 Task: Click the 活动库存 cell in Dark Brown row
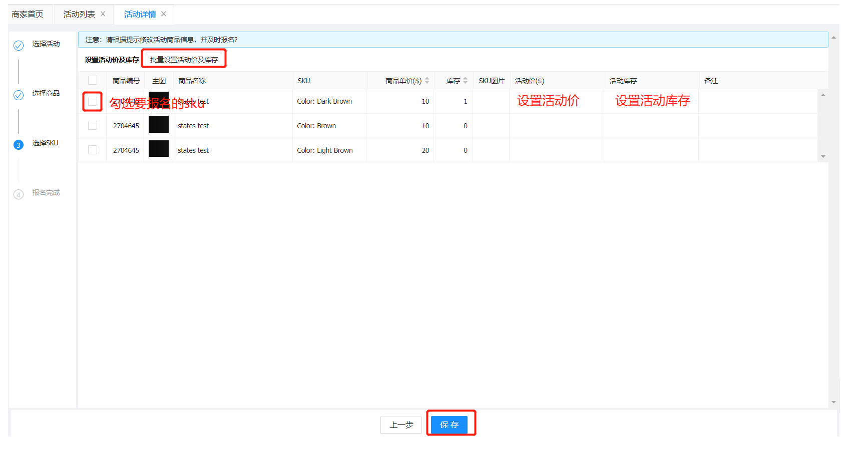(651, 101)
